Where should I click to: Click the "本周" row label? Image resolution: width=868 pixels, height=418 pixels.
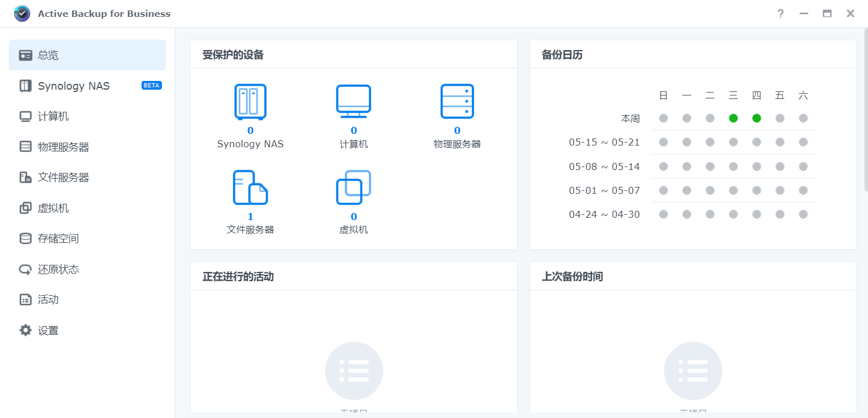[x=630, y=118]
